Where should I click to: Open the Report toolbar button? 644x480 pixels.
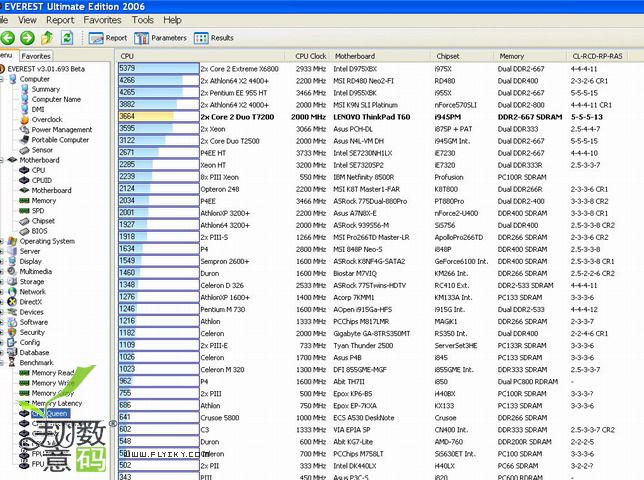click(x=108, y=38)
